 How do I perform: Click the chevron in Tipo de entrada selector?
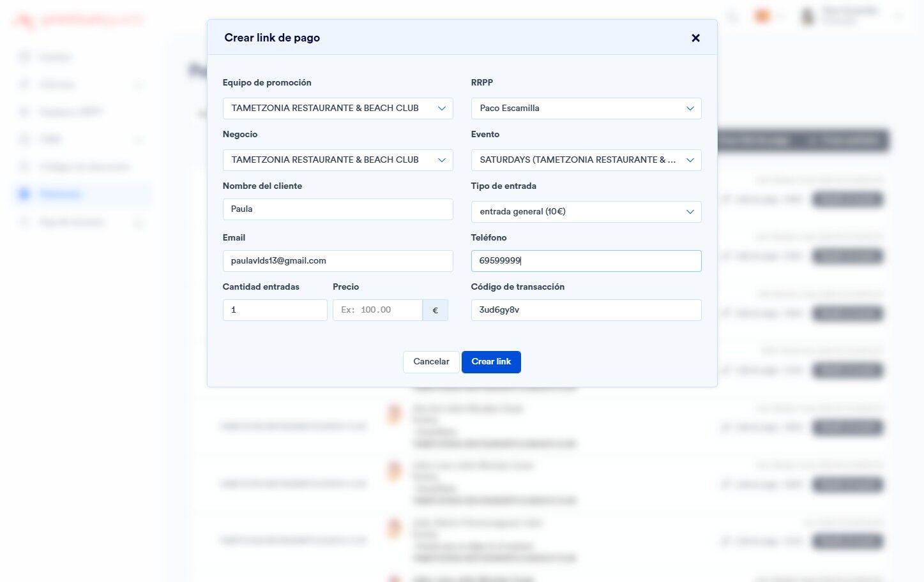(690, 212)
